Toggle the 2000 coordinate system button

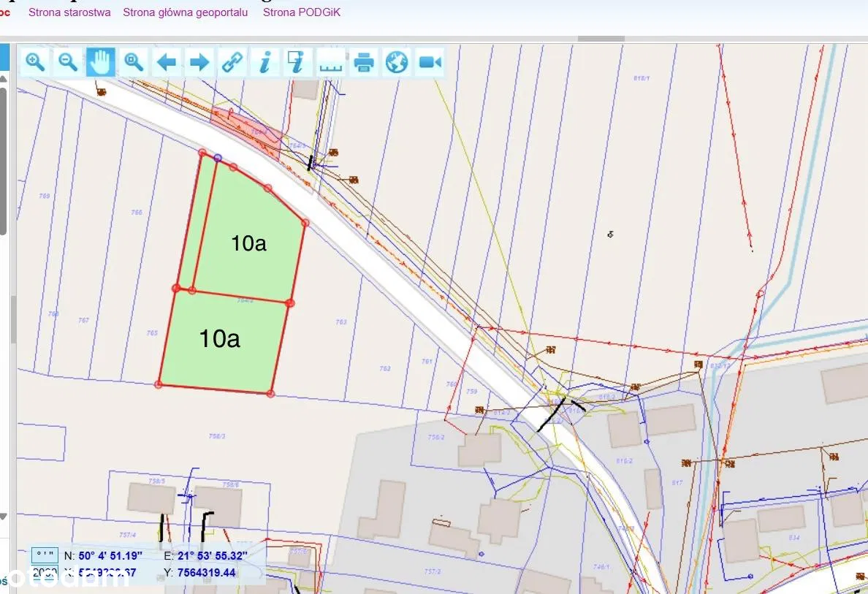(x=44, y=573)
